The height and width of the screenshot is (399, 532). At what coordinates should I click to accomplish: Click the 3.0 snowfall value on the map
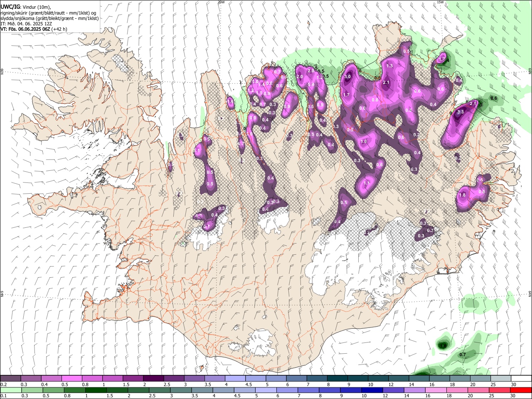click(x=348, y=77)
